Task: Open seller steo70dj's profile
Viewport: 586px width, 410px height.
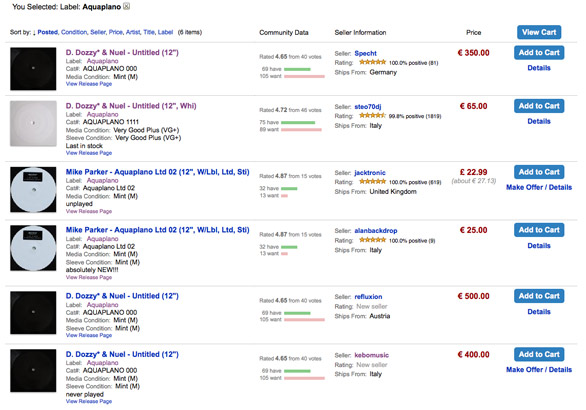Action: tap(368, 107)
